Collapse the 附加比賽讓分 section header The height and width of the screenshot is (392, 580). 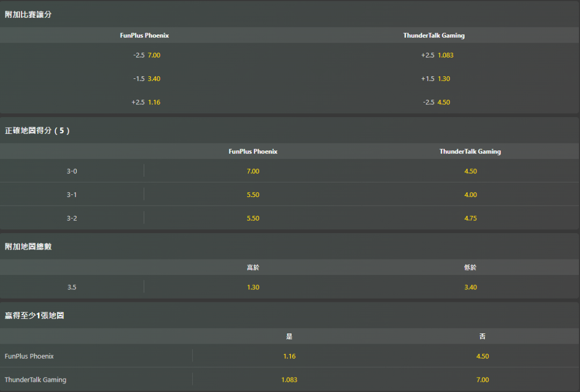pos(28,14)
